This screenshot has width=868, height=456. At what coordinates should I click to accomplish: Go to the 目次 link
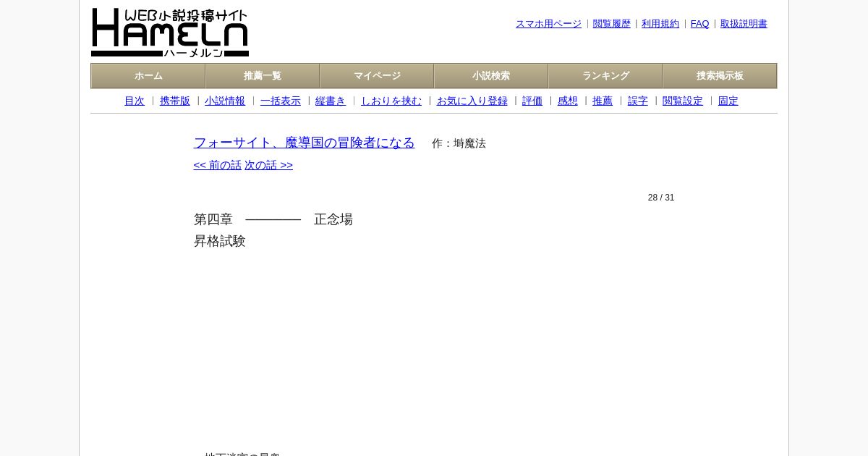135,101
